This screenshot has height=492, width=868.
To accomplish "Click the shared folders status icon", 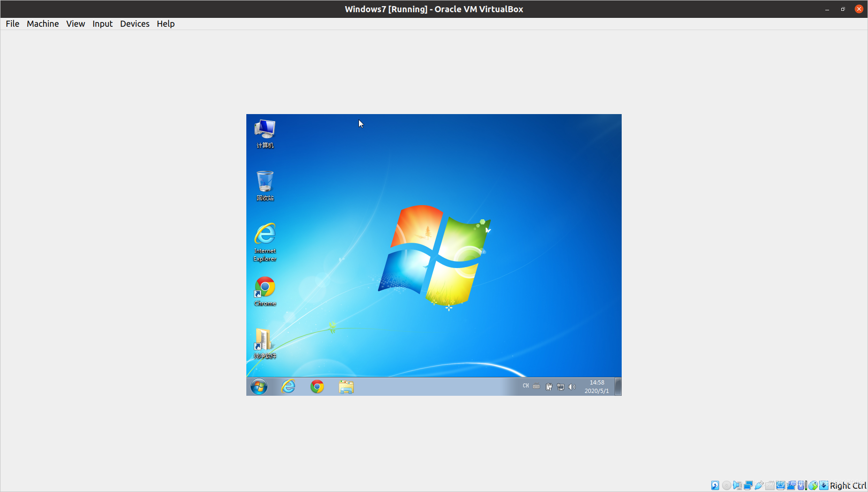I will coord(770,485).
